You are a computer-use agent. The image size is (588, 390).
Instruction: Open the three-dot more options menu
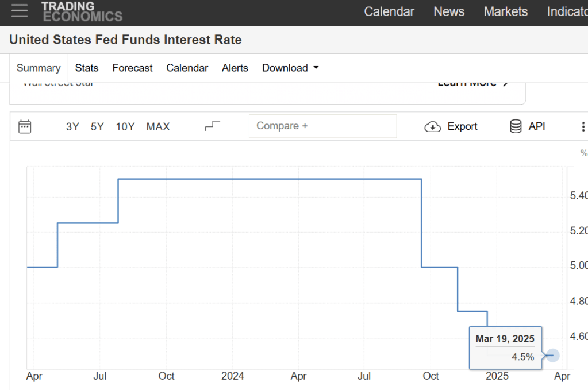[583, 127]
